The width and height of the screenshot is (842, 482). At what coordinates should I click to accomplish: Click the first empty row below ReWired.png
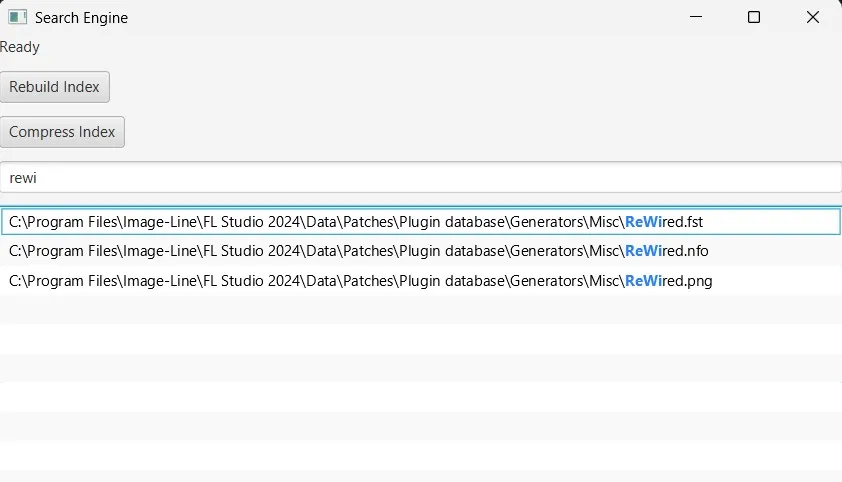point(420,310)
